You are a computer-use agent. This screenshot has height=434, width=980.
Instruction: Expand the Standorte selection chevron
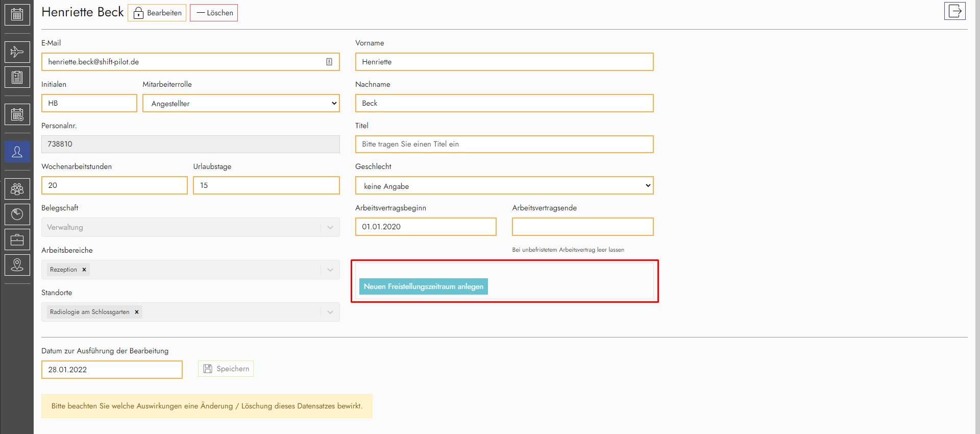330,312
